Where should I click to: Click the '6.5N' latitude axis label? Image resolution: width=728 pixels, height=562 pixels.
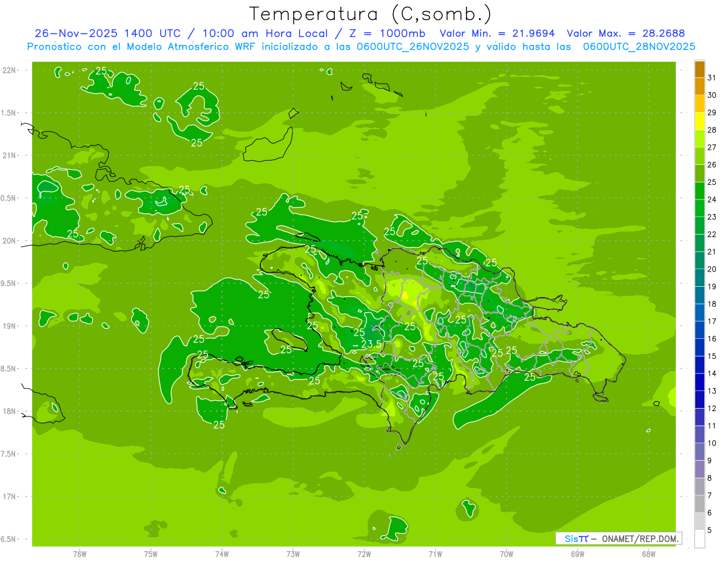9,539
